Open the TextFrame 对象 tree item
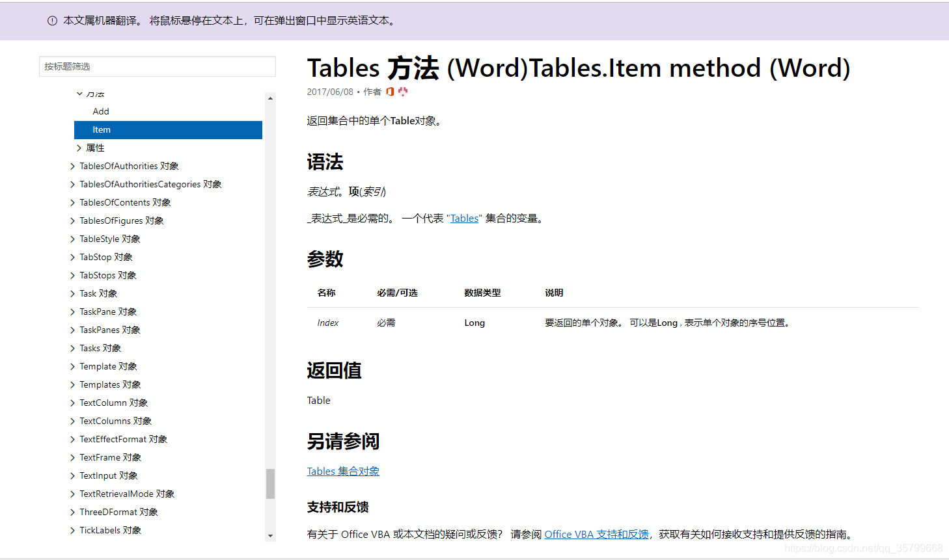The width and height of the screenshot is (949, 560). pos(111,457)
